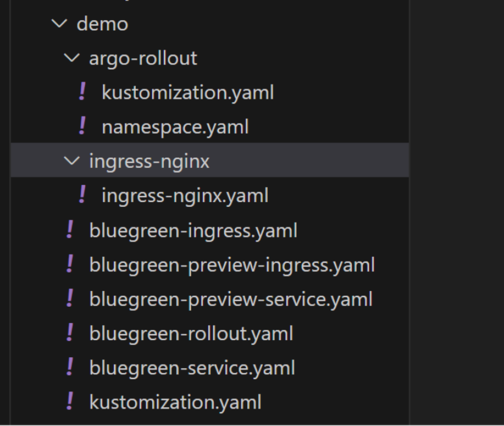Click YAML icon of argo-rollout kustomization.yaml

point(82,92)
